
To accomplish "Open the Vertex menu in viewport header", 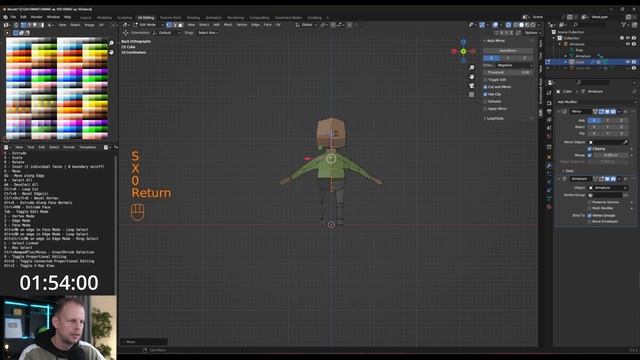I will (242, 25).
